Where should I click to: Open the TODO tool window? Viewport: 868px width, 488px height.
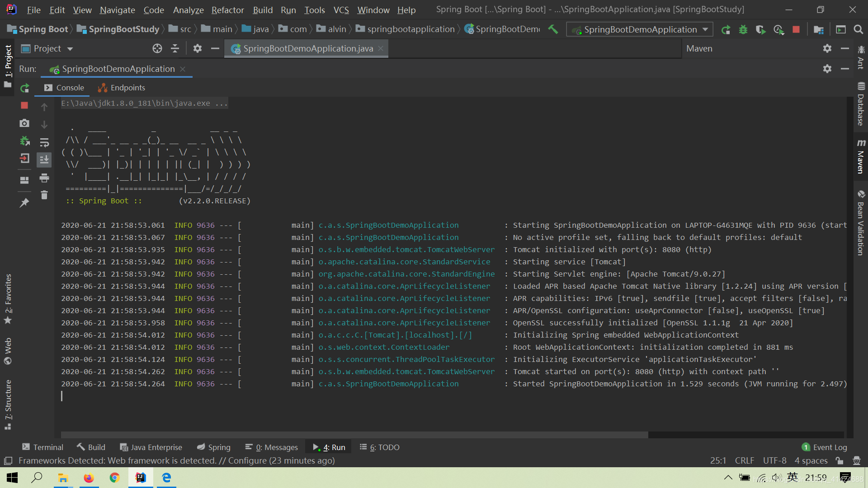click(x=379, y=447)
